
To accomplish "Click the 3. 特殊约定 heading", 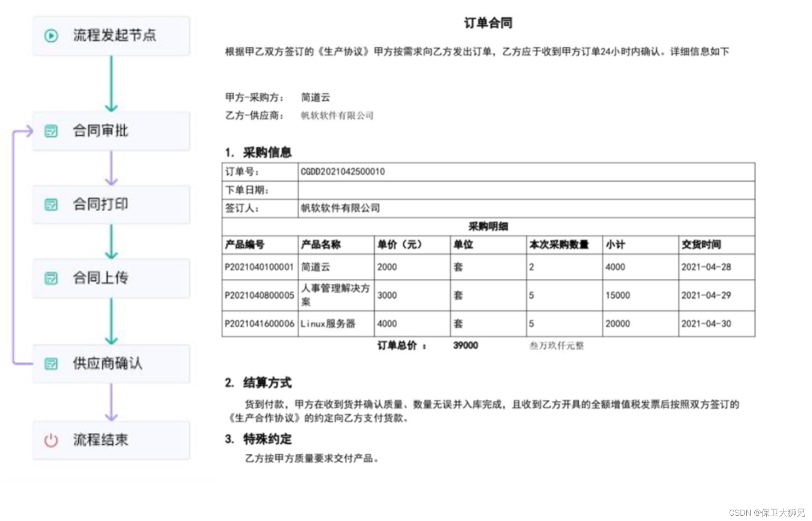I will click(258, 439).
